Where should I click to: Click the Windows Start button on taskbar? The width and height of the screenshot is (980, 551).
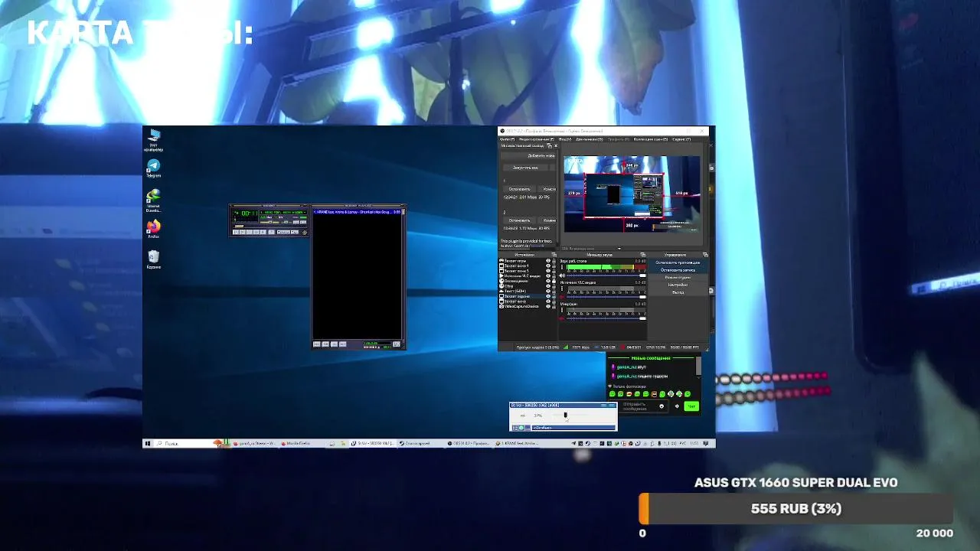[x=147, y=443]
